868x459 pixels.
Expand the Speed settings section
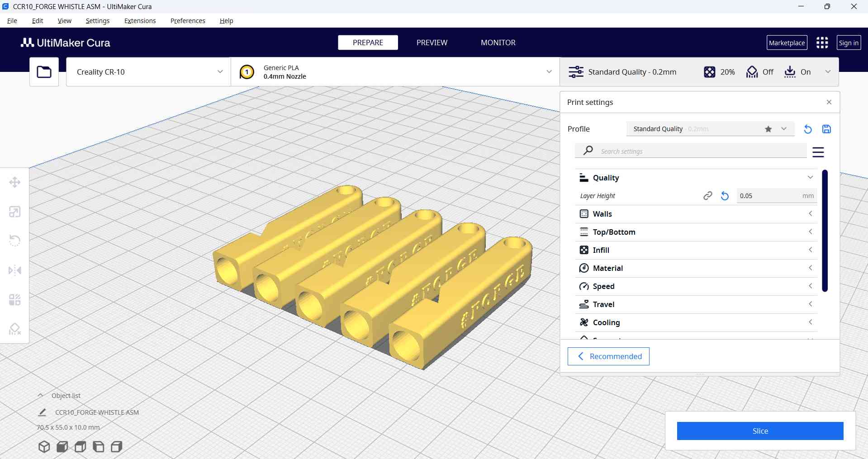[697, 286]
